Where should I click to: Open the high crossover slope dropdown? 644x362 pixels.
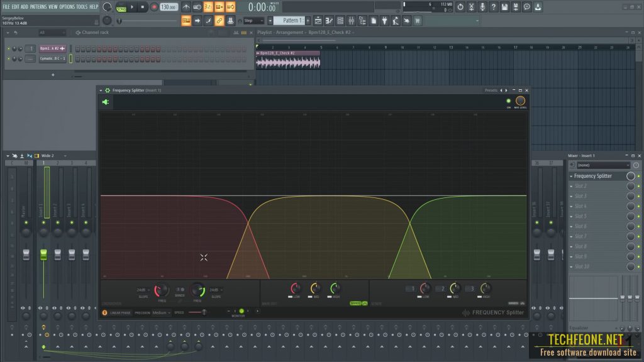tap(216, 290)
